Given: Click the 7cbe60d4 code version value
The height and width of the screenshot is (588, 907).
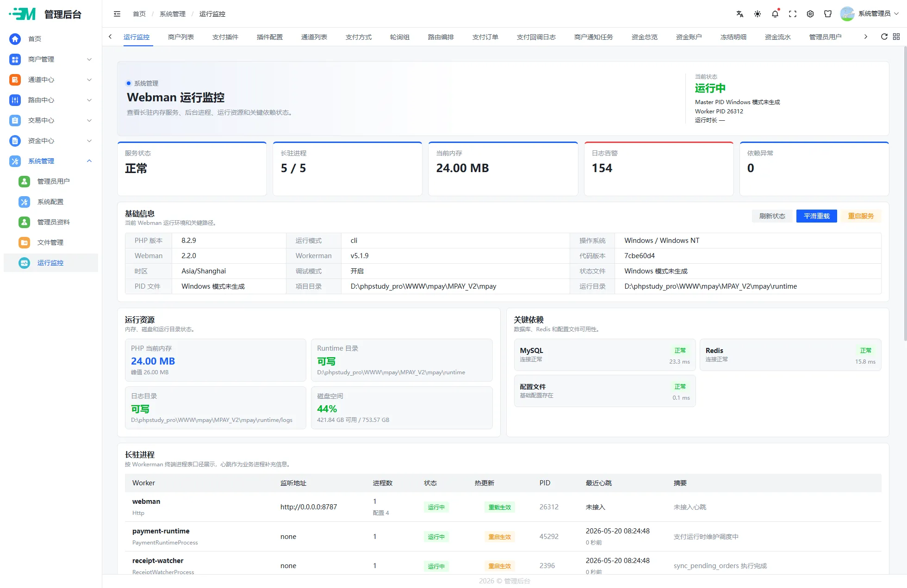Looking at the screenshot, I should (x=640, y=256).
